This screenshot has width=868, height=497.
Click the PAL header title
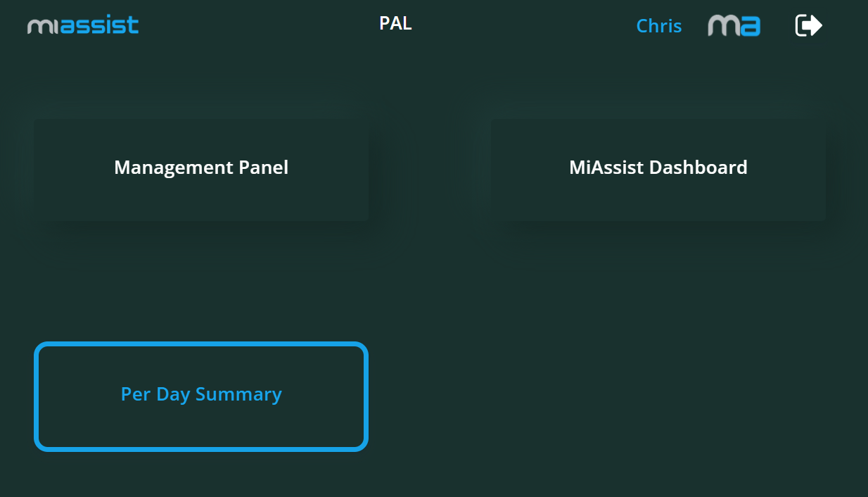(x=395, y=23)
